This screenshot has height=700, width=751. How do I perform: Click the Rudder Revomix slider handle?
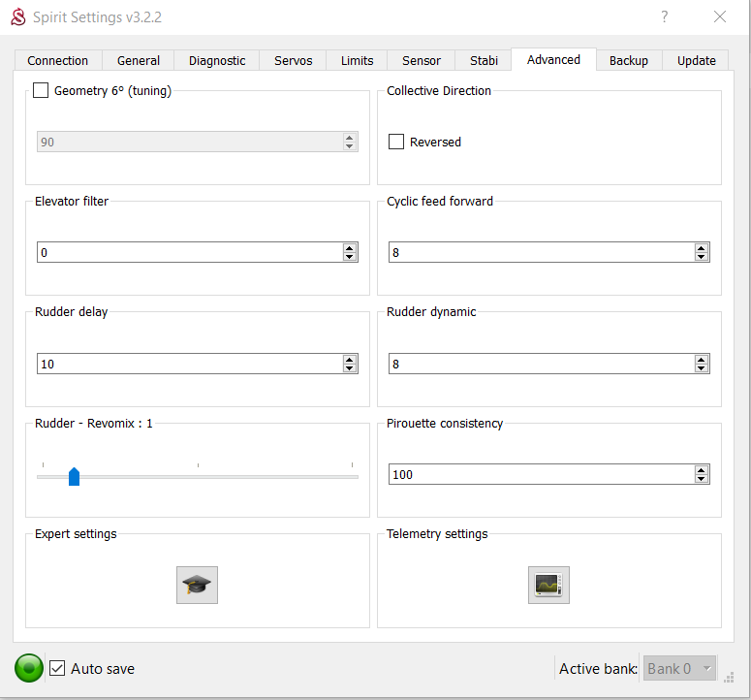coord(74,476)
